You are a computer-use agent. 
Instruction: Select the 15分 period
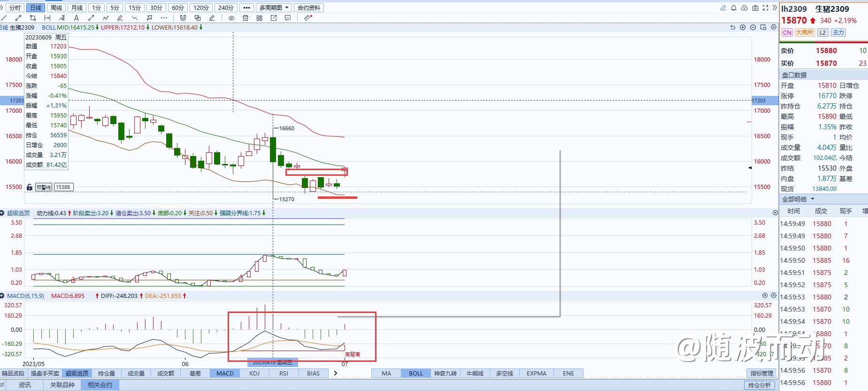tap(135, 8)
